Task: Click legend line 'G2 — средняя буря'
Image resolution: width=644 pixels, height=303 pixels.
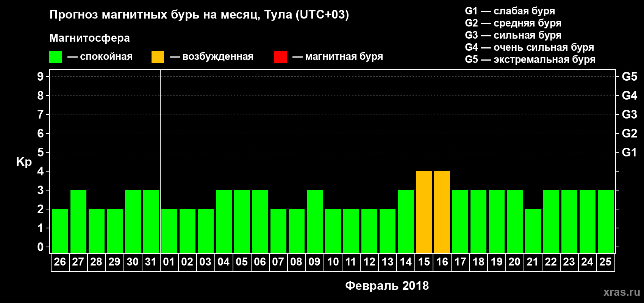Action: 513,23
